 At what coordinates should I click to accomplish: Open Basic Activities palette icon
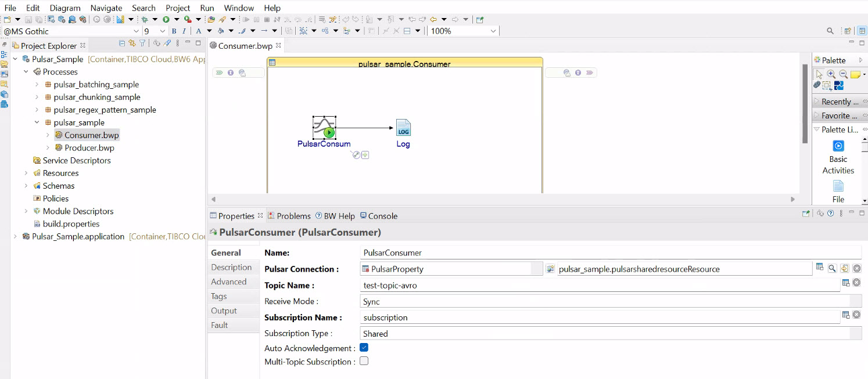click(x=838, y=146)
